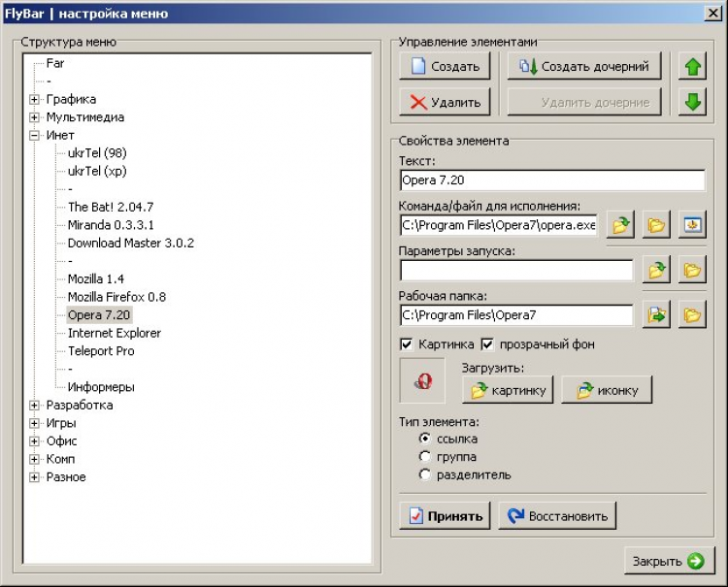728x587 pixels.
Task: Select the Офис group label
Action: coord(61,440)
